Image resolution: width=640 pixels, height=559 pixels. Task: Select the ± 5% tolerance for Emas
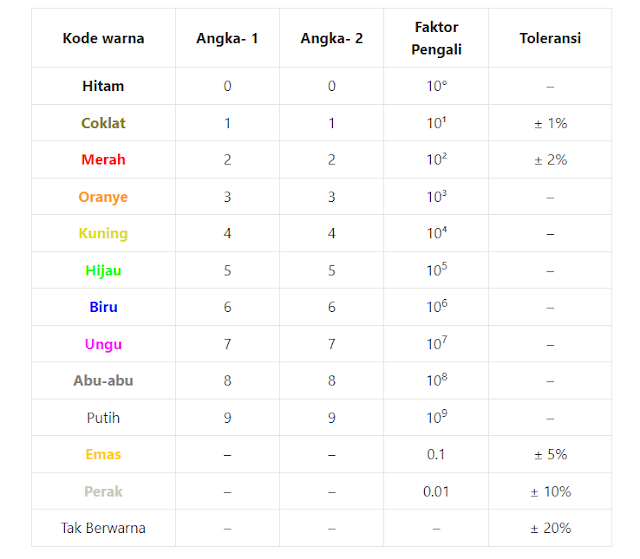click(x=550, y=455)
